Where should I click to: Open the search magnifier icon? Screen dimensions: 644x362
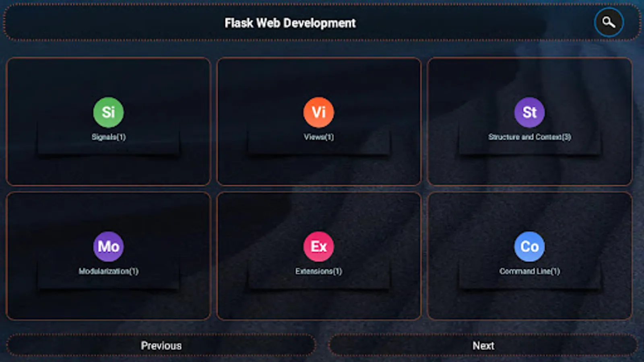(609, 23)
